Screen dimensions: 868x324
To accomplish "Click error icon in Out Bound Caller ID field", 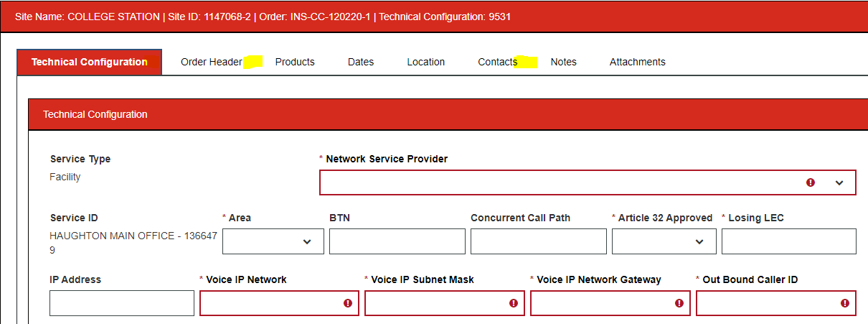I will (844, 303).
